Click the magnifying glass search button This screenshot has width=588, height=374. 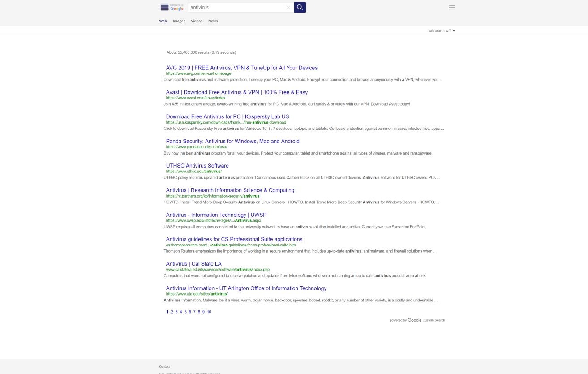(x=300, y=7)
